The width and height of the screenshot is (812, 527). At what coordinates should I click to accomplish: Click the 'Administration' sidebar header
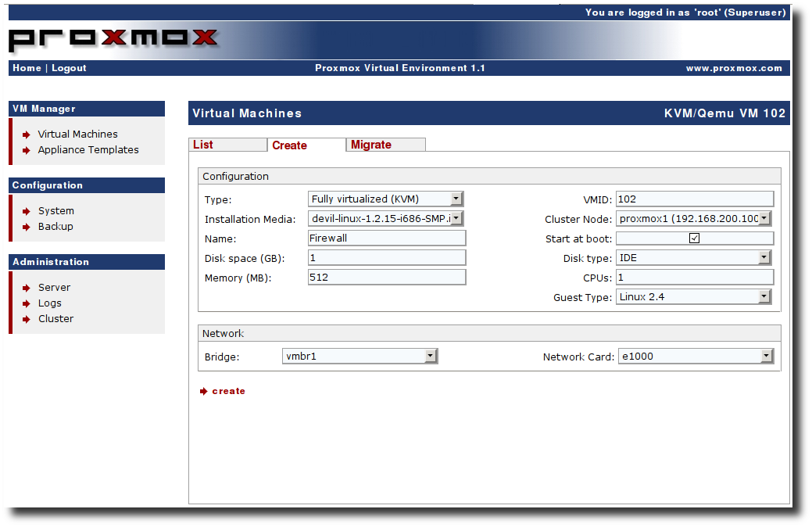coord(51,262)
